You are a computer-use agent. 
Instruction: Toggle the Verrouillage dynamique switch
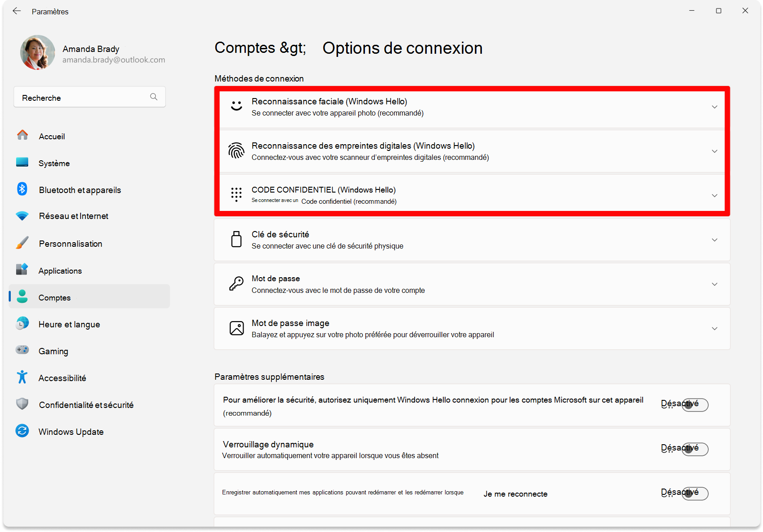coord(694,449)
